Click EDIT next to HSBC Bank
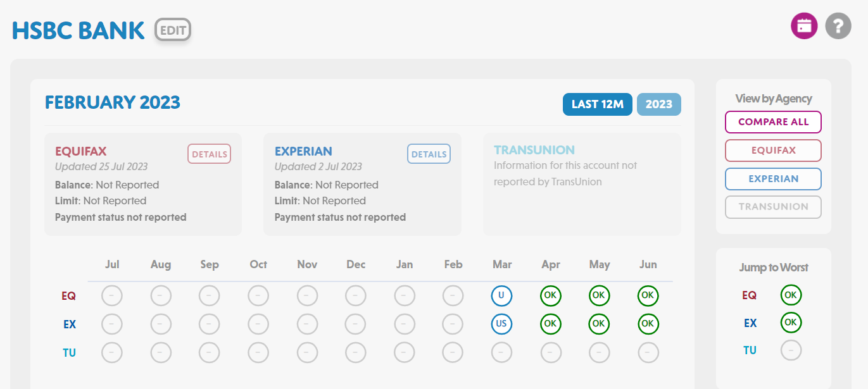 (x=173, y=30)
